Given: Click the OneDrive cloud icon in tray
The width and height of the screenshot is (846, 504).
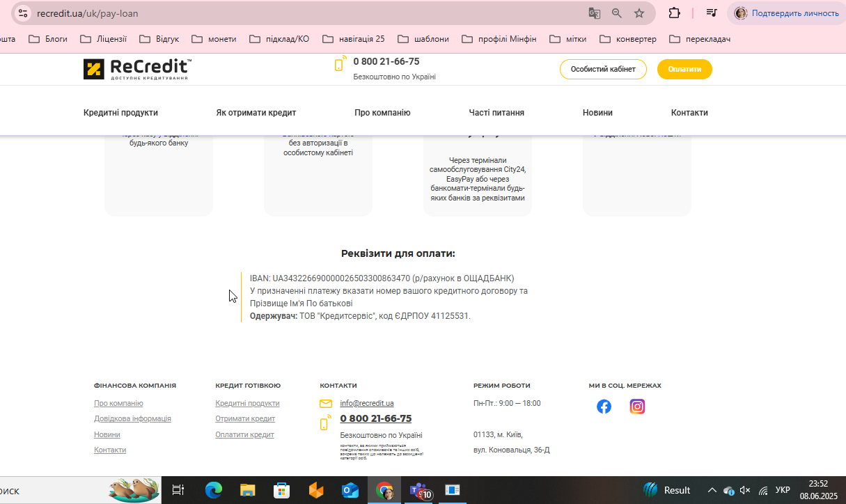Looking at the screenshot, I should (728, 490).
